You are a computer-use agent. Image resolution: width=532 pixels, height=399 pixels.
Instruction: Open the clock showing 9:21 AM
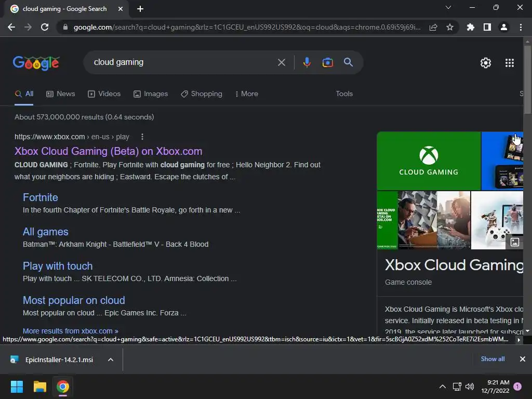[495, 387]
